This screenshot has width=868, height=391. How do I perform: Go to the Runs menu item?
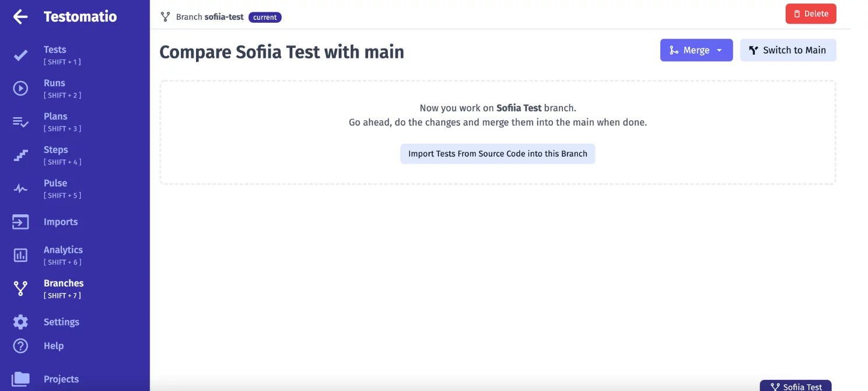pos(54,83)
